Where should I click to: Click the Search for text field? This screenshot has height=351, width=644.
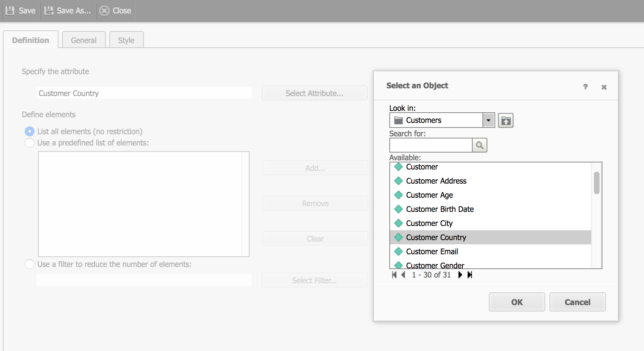pos(431,145)
